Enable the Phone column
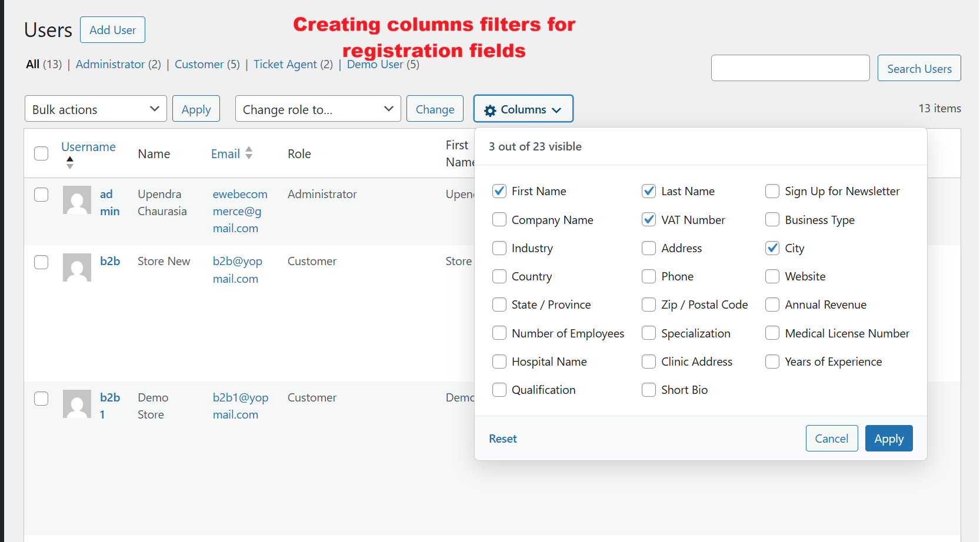 click(x=649, y=276)
